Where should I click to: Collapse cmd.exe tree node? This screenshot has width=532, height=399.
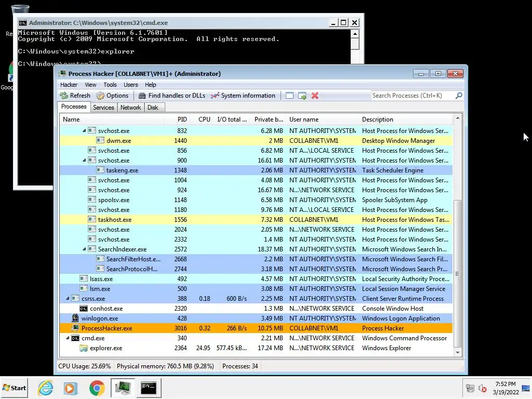(68, 338)
